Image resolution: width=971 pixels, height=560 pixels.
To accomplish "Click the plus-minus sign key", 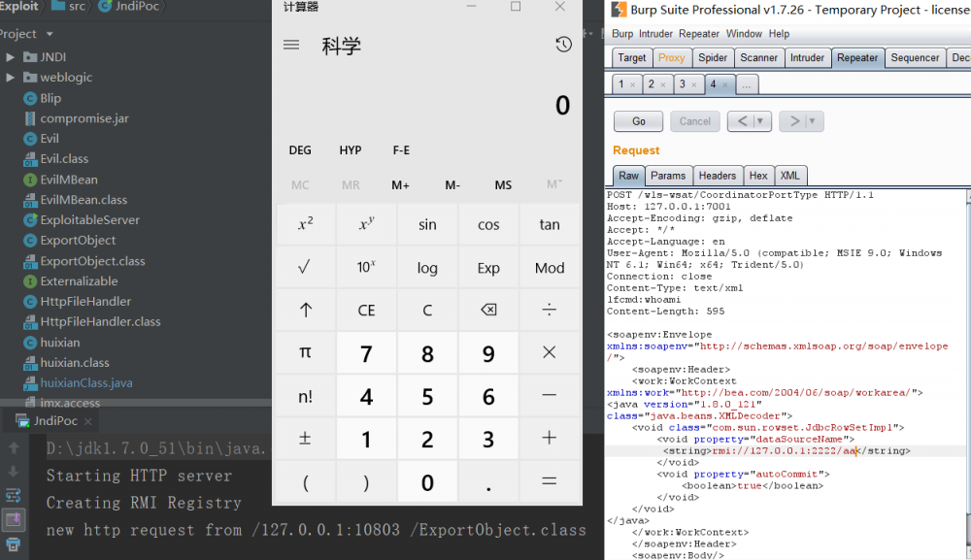I will coord(305,438).
